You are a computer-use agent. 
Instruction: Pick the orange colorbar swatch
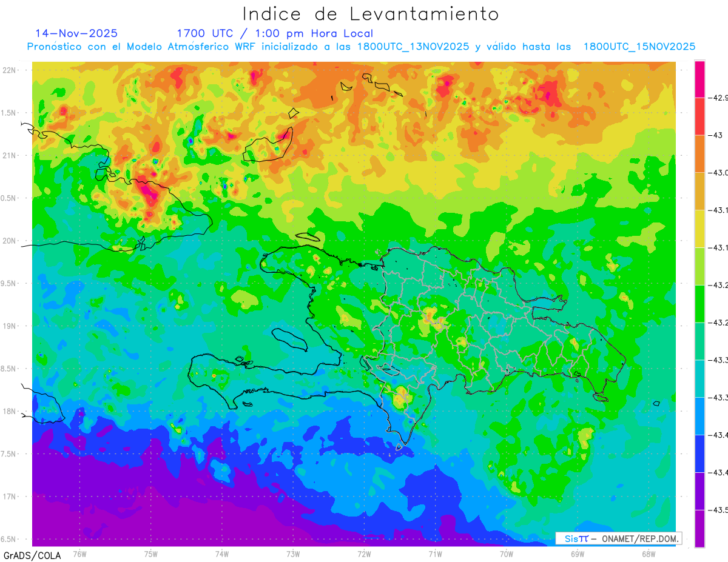pyautogui.click(x=699, y=154)
